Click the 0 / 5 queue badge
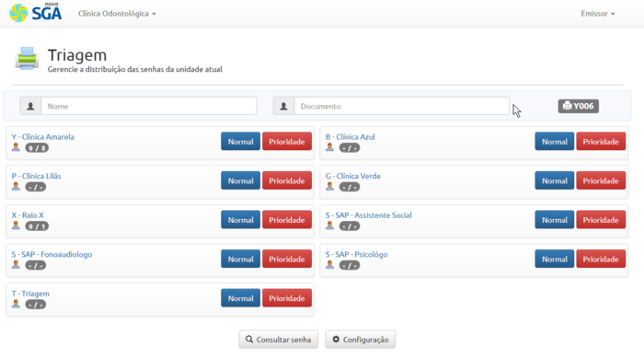This screenshot has height=359, width=644. [x=37, y=148]
